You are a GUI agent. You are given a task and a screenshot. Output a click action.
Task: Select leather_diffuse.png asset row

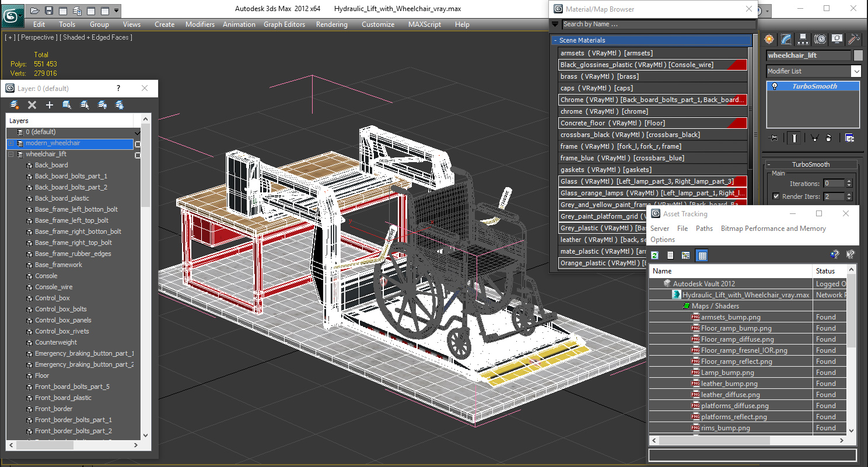[730, 395]
